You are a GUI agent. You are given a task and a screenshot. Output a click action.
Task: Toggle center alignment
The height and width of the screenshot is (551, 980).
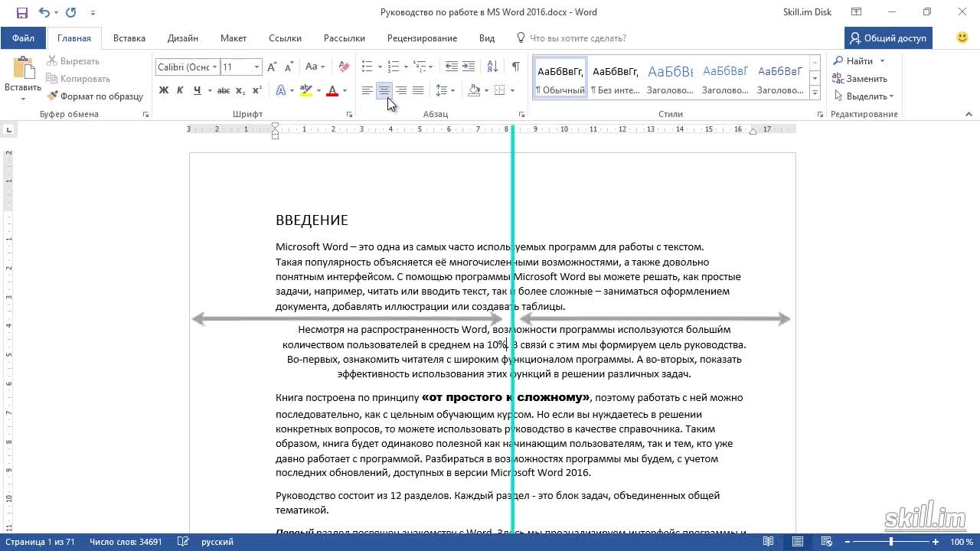384,90
